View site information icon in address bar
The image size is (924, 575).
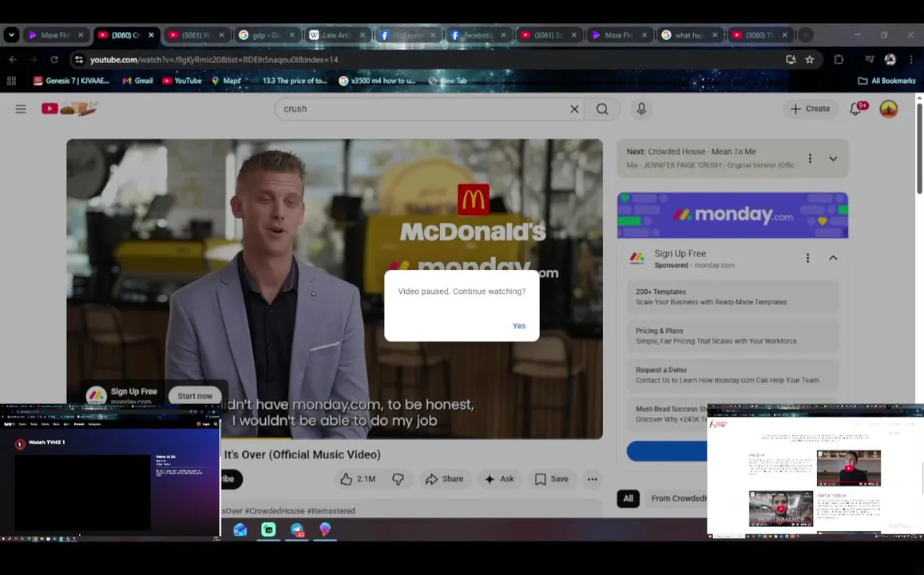click(x=79, y=60)
